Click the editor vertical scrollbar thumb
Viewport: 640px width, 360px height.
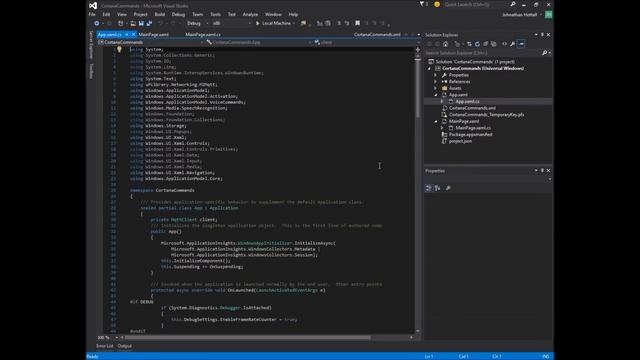418,89
